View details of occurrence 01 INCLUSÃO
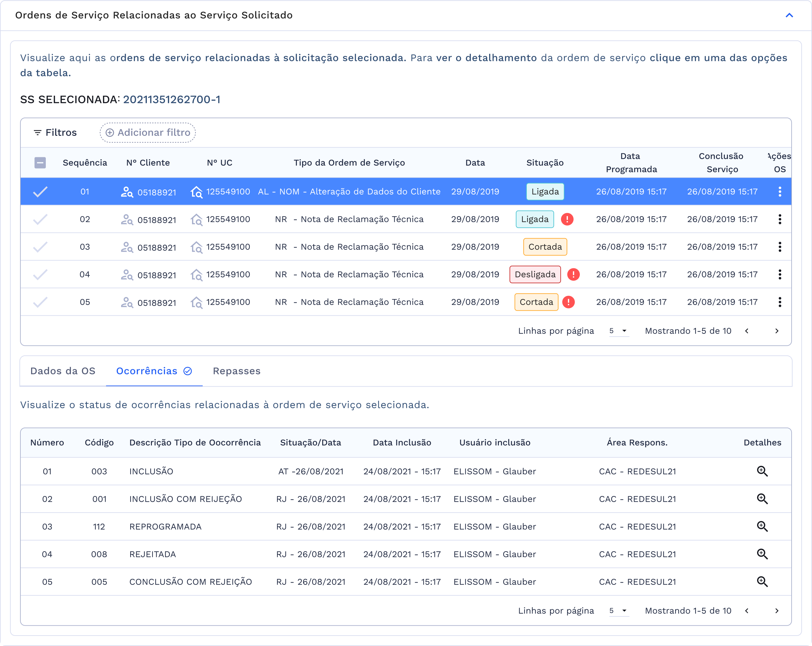 coord(762,471)
